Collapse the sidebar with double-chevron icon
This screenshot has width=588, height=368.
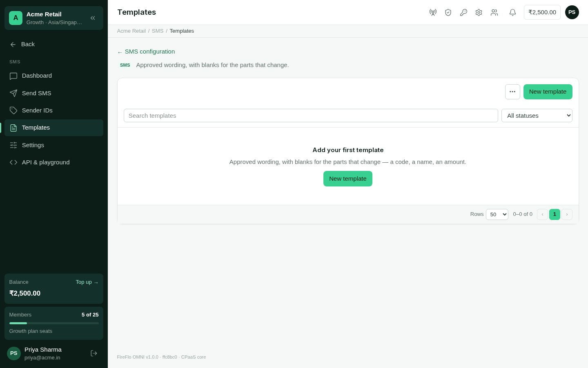(x=93, y=18)
